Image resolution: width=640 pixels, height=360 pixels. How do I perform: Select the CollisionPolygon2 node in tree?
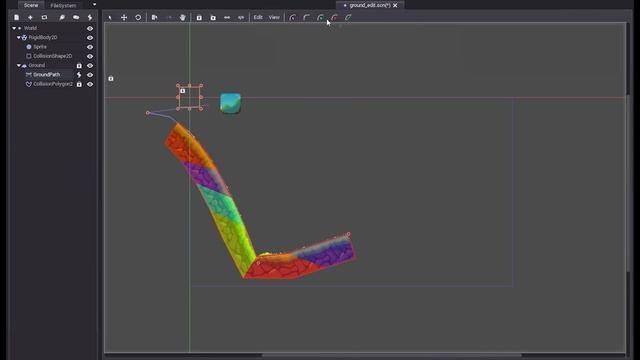click(x=53, y=84)
